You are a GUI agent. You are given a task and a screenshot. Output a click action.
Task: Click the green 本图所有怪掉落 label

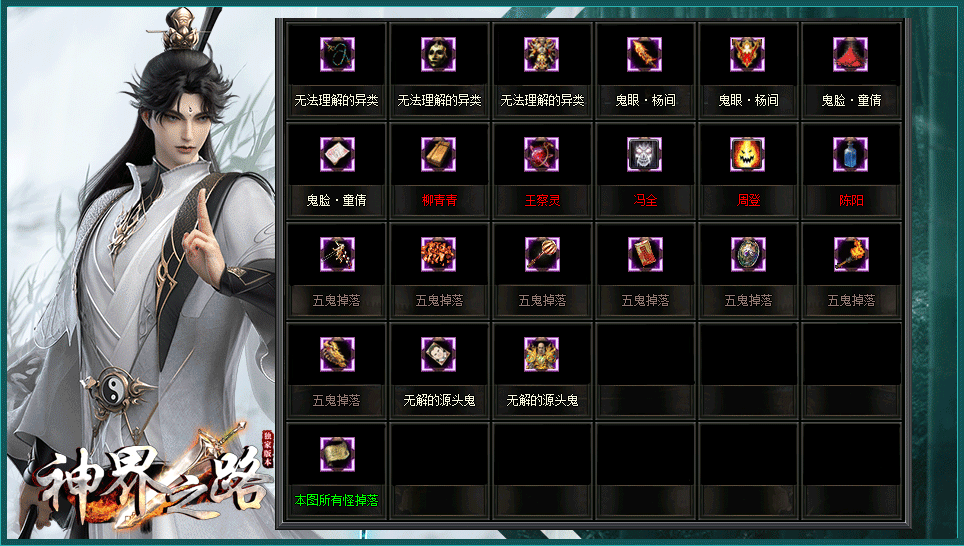click(x=336, y=500)
